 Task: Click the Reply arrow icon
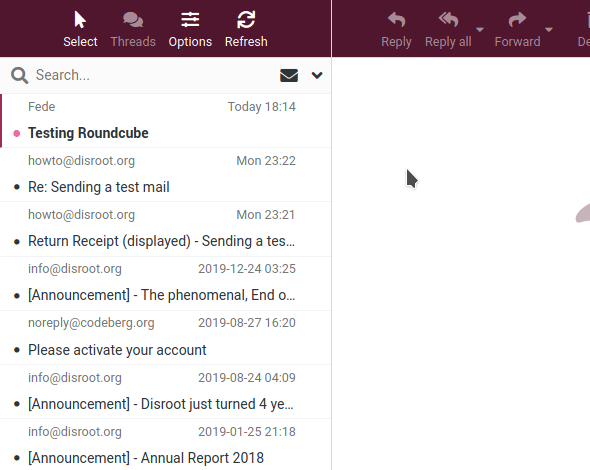pyautogui.click(x=396, y=20)
